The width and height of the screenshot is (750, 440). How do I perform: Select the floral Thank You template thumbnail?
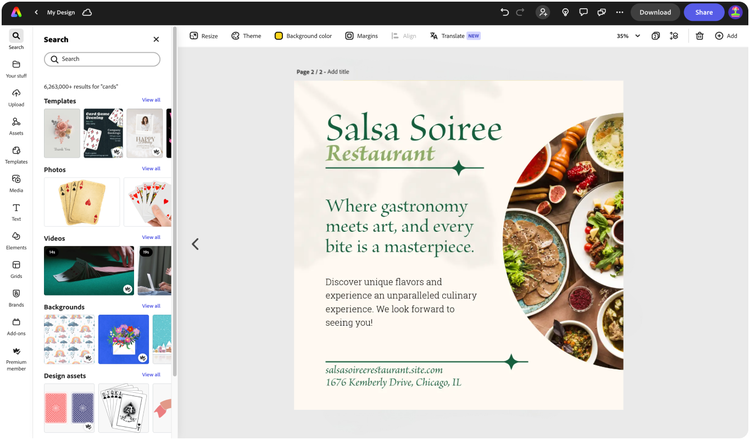(62, 133)
